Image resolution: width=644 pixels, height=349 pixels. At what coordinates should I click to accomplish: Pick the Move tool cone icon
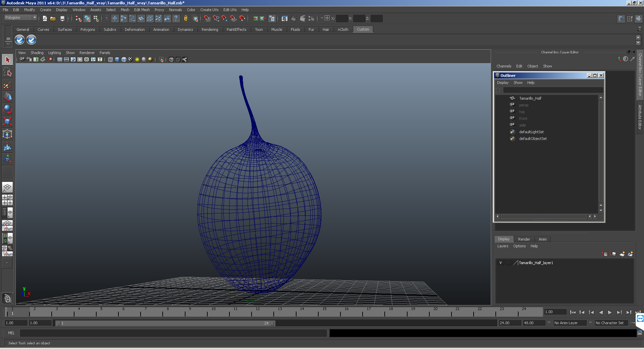pos(7,97)
